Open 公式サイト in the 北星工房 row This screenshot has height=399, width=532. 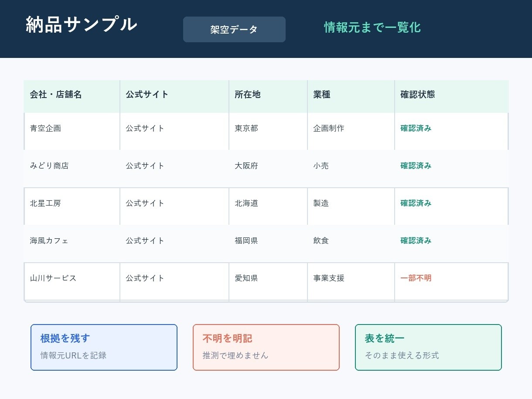tap(145, 203)
